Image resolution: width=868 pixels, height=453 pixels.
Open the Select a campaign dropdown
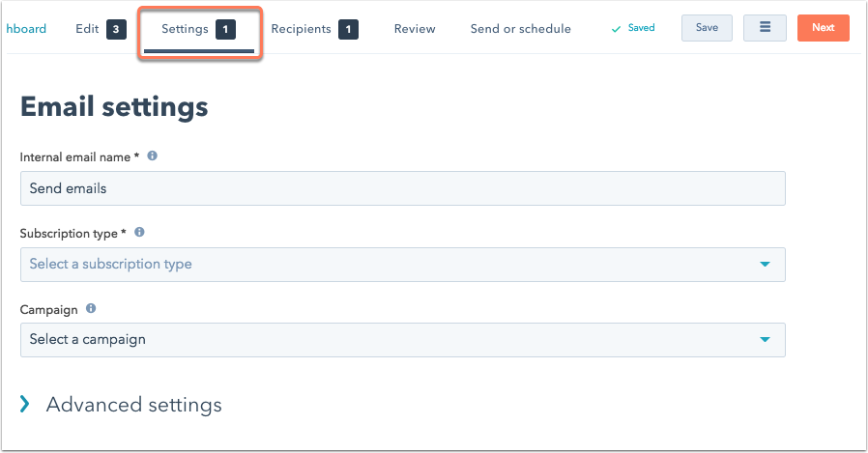402,340
